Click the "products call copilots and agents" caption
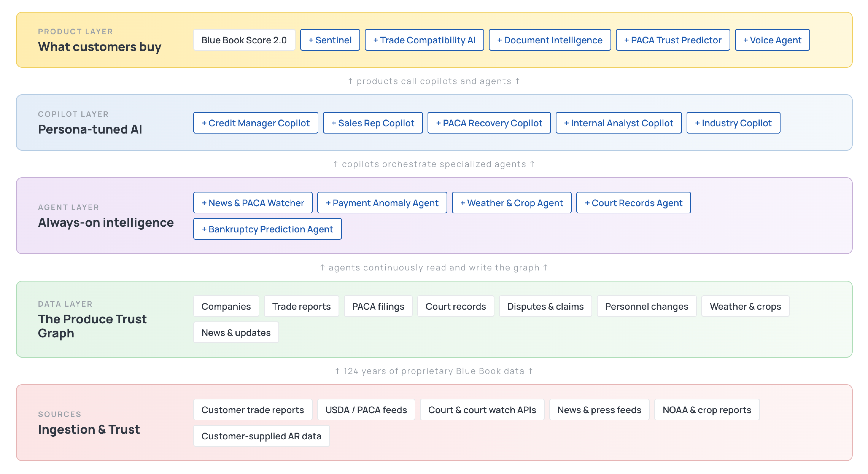Image resolution: width=868 pixels, height=474 pixels. 434,81
